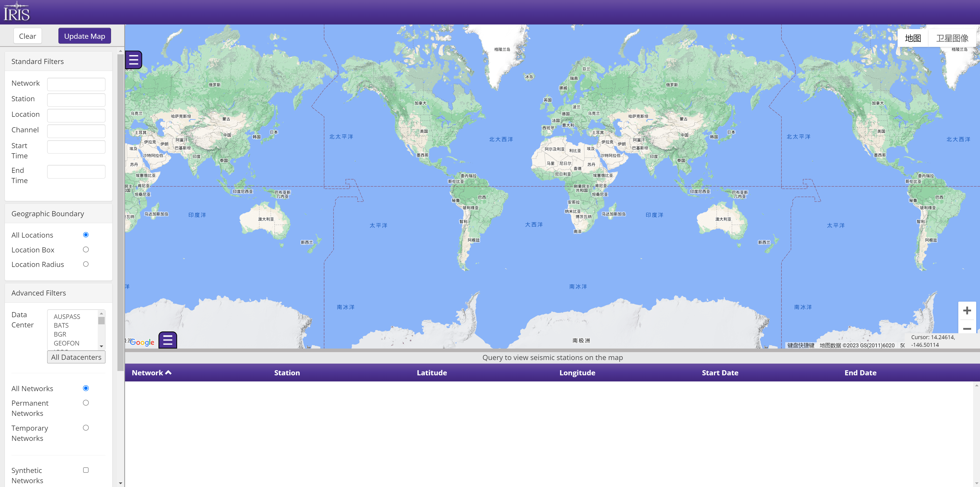Open the hamburger menu at the map's bottom-left

pos(168,340)
